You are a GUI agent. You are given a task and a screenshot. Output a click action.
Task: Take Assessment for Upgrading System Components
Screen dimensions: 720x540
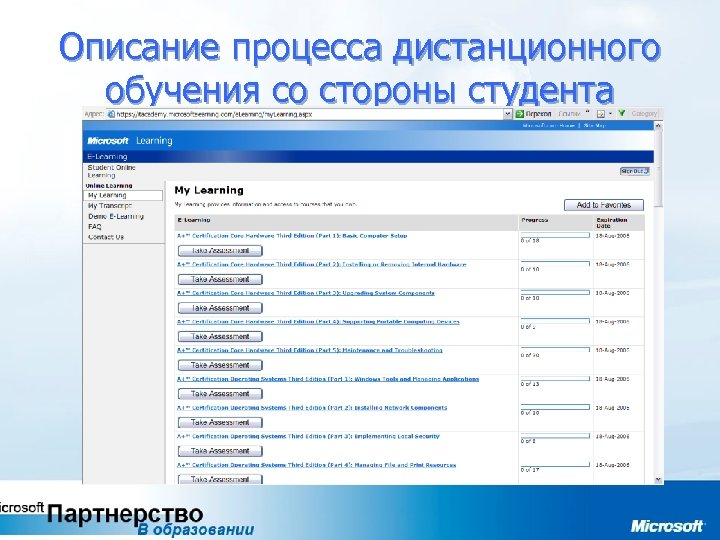pyautogui.click(x=220, y=308)
